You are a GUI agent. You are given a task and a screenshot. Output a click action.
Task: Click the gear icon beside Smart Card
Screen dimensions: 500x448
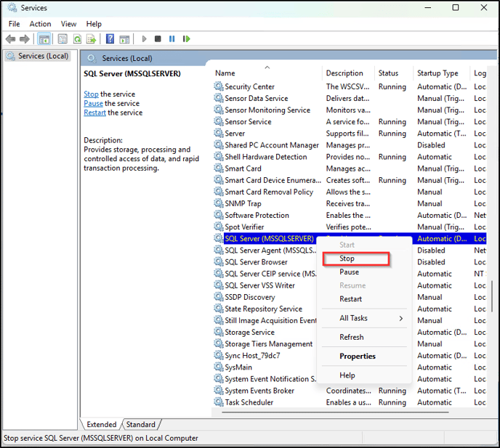pos(219,168)
